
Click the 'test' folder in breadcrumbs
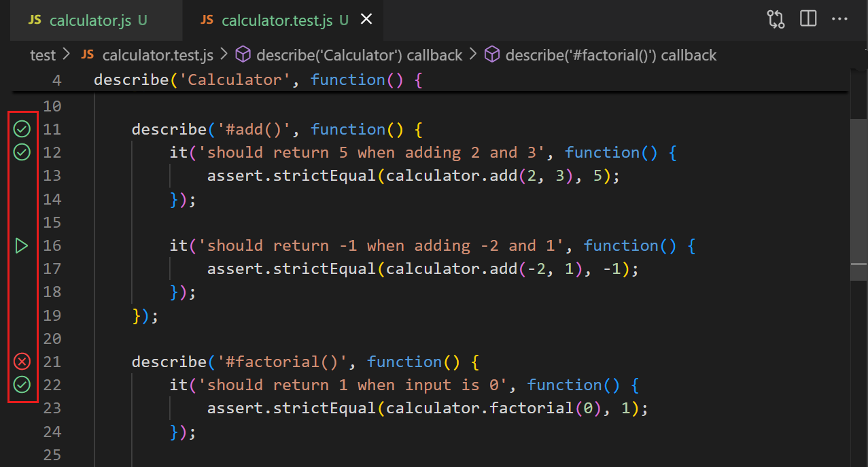[x=42, y=54]
